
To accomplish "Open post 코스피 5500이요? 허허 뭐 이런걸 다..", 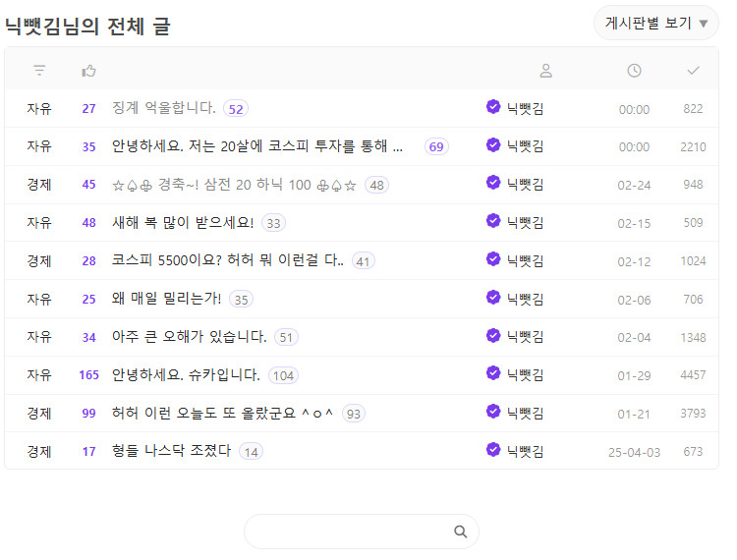I will point(228,260).
